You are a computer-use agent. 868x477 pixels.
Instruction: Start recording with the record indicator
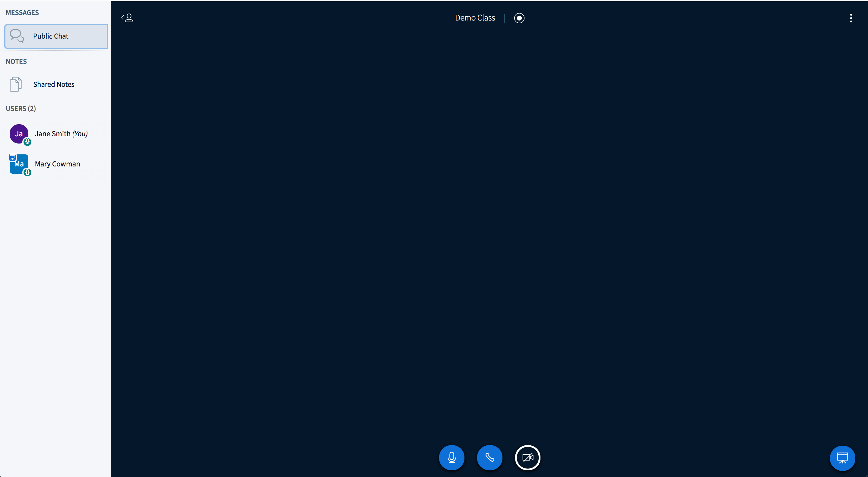(x=519, y=18)
